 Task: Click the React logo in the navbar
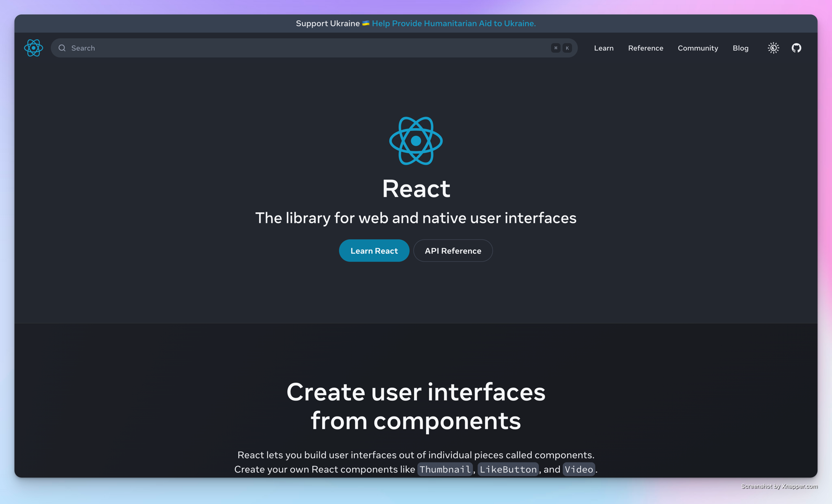33,48
